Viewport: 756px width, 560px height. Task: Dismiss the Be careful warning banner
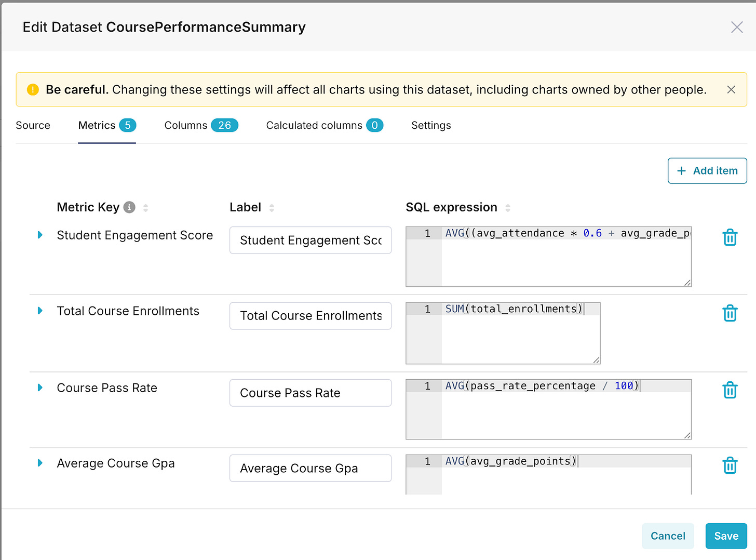pos(731,89)
